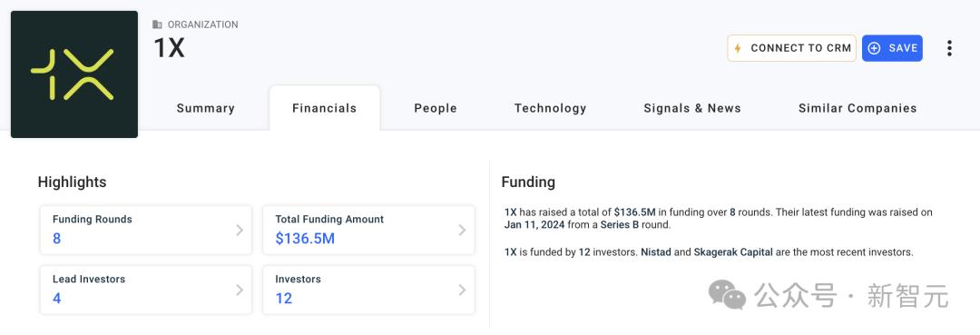Expand Investors card chevron arrow
The width and height of the screenshot is (980, 335).
click(462, 290)
